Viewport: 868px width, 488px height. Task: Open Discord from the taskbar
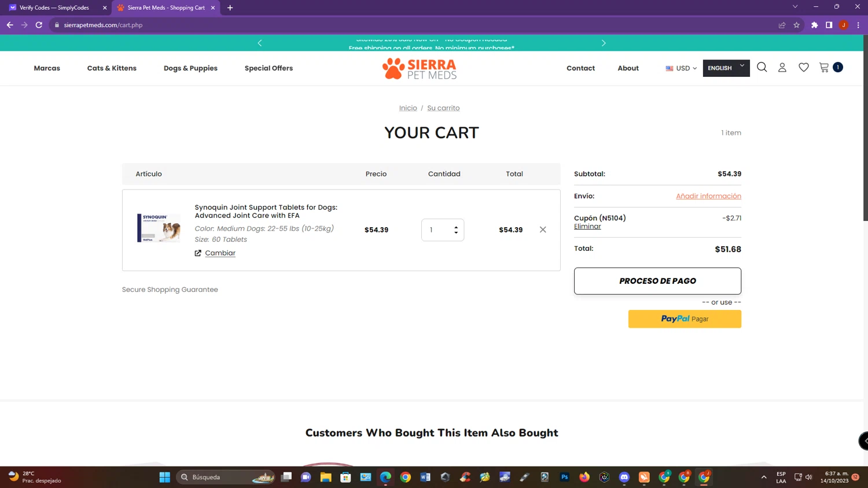click(x=624, y=477)
